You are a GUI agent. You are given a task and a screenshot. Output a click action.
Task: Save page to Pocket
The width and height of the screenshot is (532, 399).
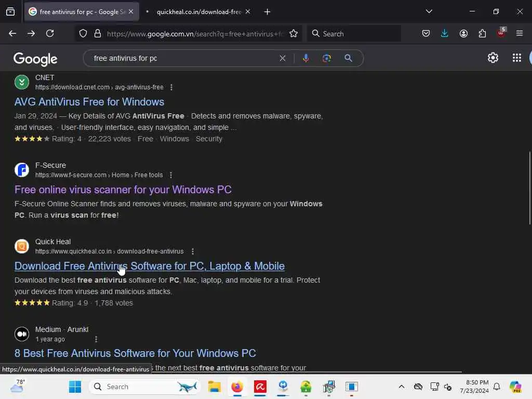click(426, 34)
